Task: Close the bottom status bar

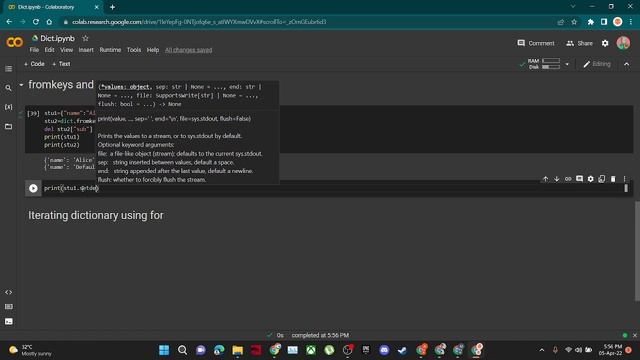Action: click(x=635, y=335)
